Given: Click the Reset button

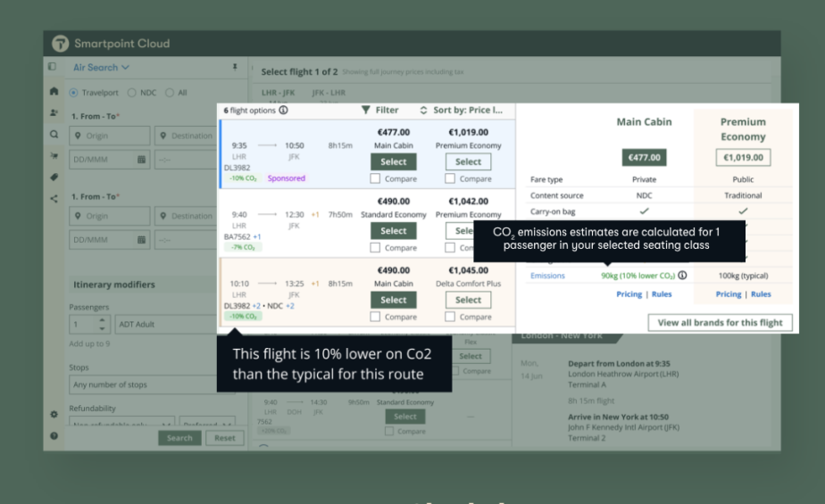Looking at the screenshot, I should tap(225, 438).
